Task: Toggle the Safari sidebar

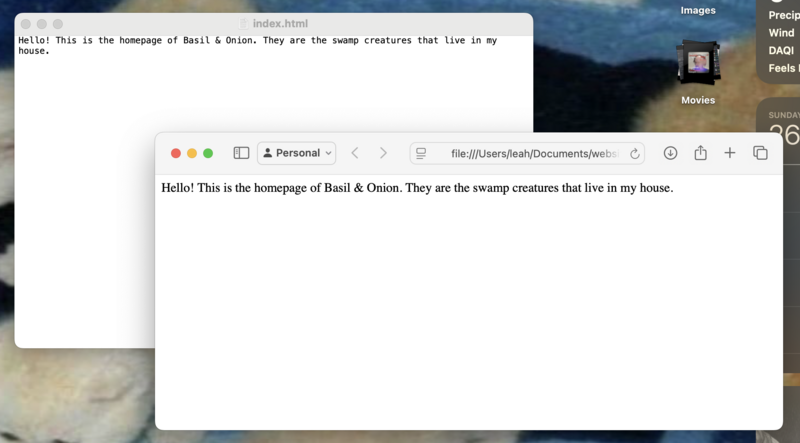Action: [x=241, y=153]
